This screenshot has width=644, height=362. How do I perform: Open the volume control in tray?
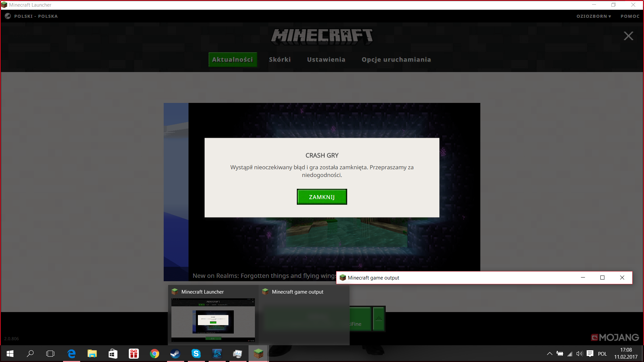[x=579, y=354]
